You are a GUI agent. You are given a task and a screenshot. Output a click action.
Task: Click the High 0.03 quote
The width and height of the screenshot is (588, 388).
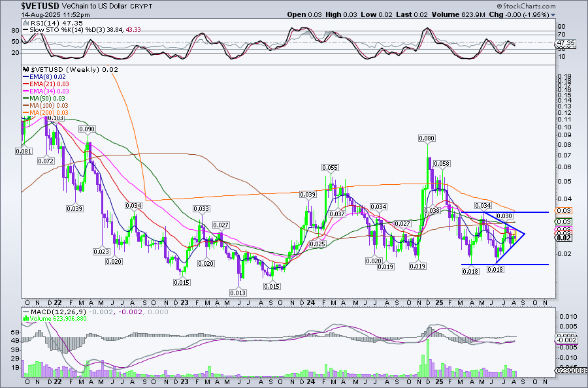(341, 14)
